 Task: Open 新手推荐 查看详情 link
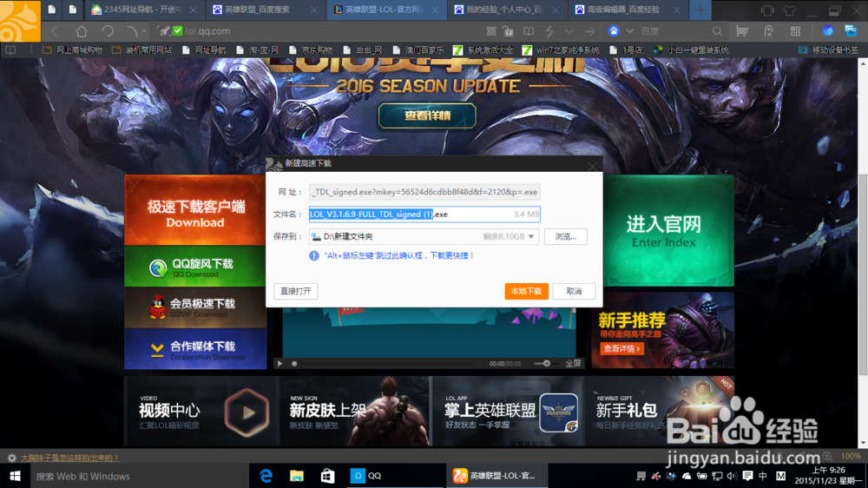click(x=622, y=349)
